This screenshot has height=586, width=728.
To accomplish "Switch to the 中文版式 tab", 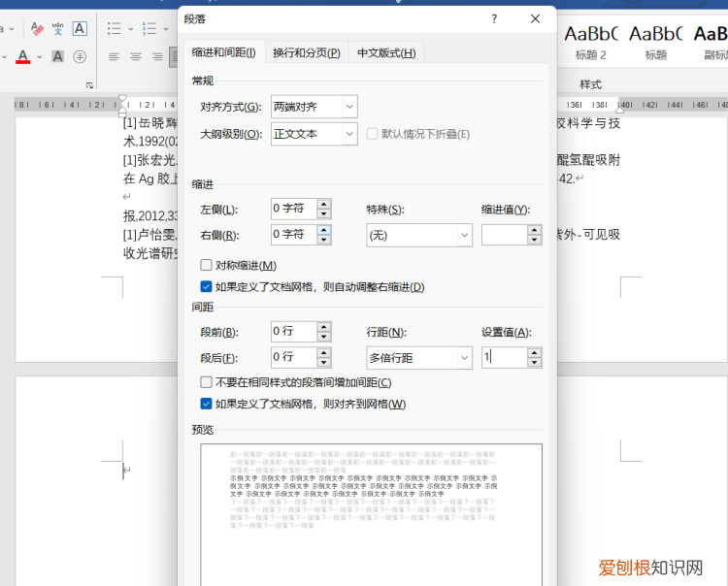I will pos(386,53).
